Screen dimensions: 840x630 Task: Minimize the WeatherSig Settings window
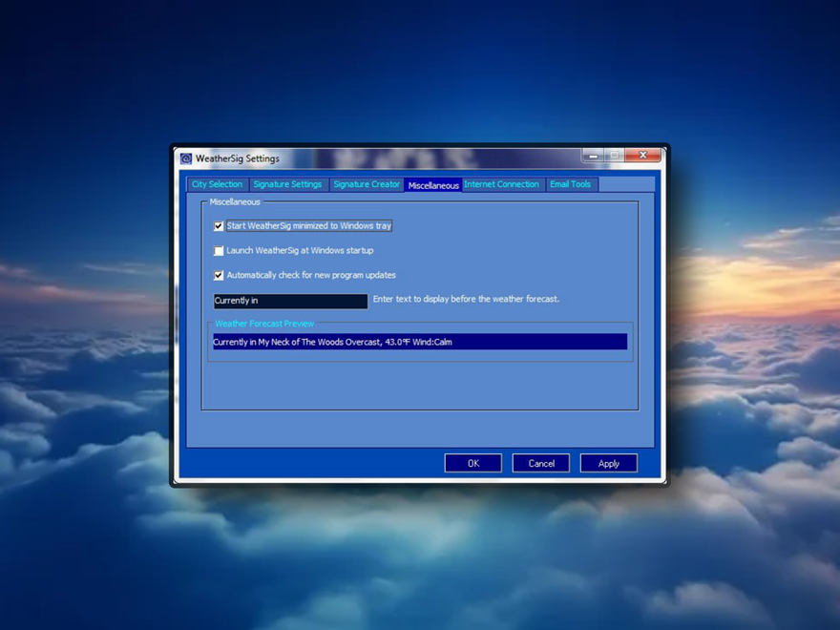click(x=594, y=156)
